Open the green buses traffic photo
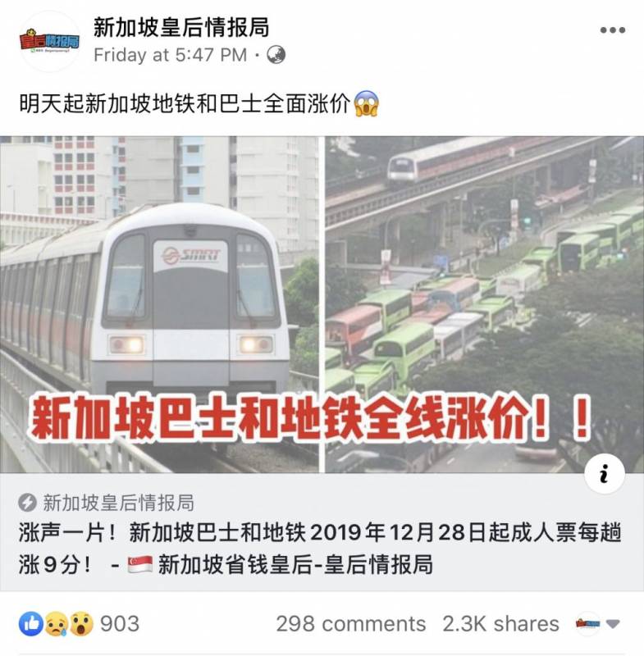Viewport: 644px width, 656px height. point(485,304)
